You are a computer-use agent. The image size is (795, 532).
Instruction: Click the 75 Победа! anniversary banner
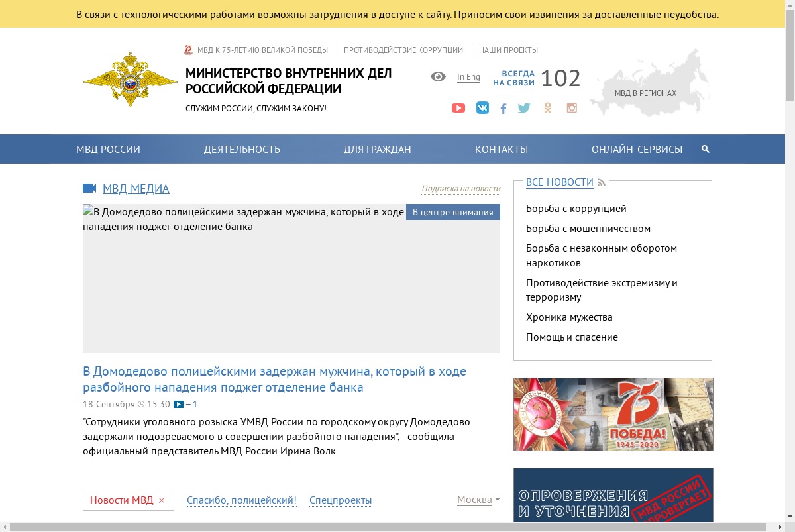point(613,414)
